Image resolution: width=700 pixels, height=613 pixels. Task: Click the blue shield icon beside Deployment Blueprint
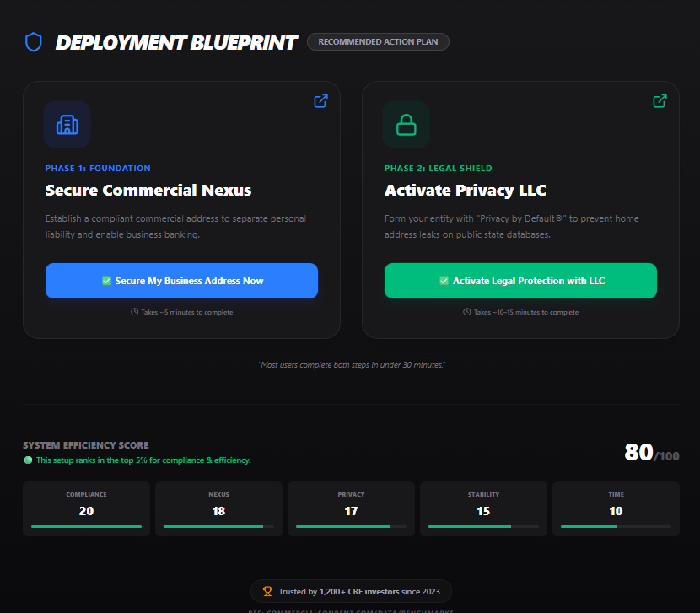click(x=33, y=41)
